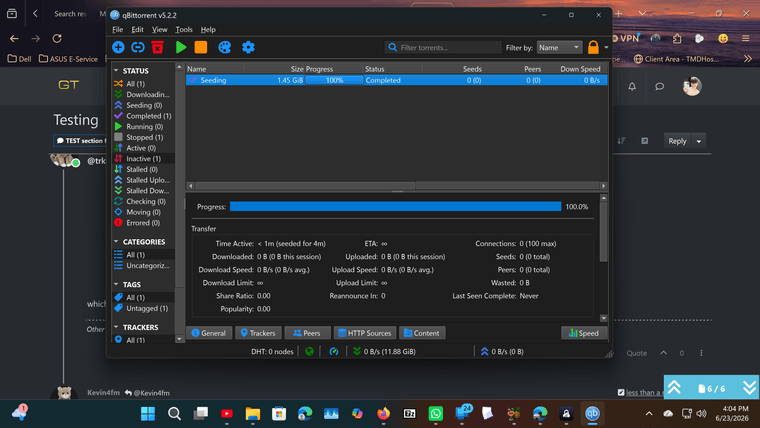The height and width of the screenshot is (428, 760).
Task: Switch to the HTTP Sources tab
Action: (364, 333)
